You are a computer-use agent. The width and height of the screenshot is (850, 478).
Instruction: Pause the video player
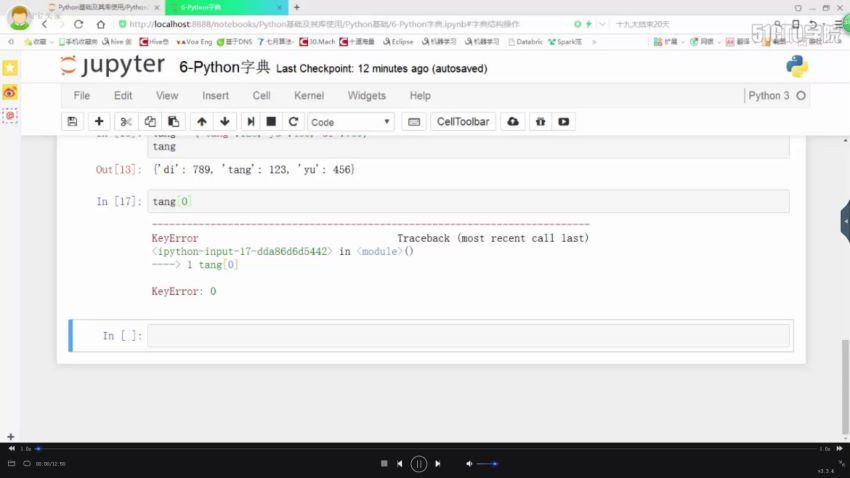(x=418, y=464)
